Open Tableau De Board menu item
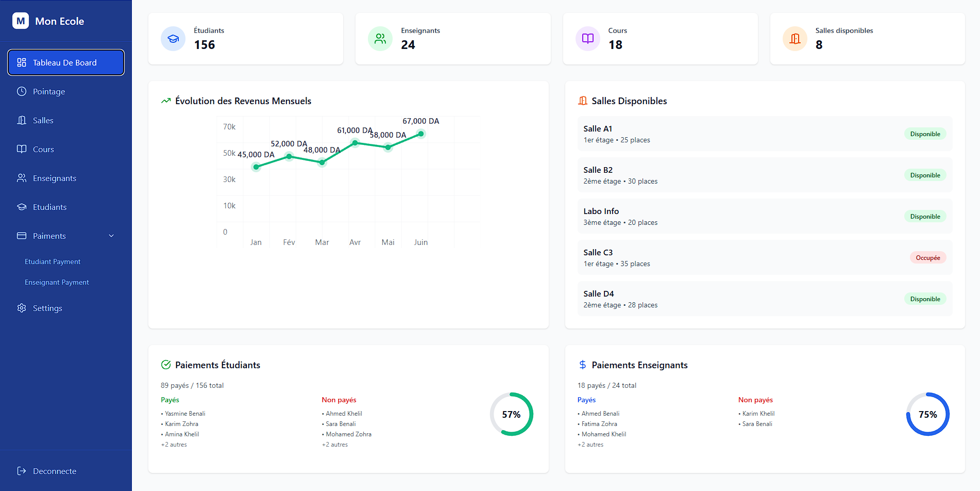Image resolution: width=980 pixels, height=491 pixels. pos(66,62)
